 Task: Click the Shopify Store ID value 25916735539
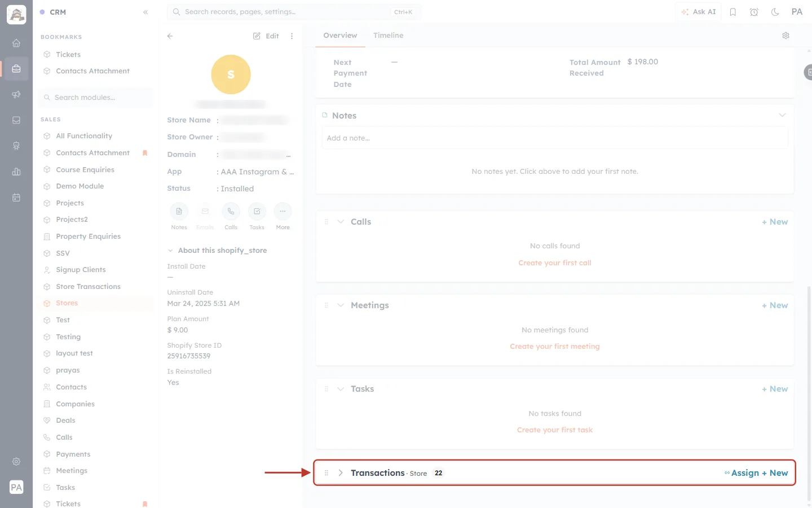(x=188, y=356)
